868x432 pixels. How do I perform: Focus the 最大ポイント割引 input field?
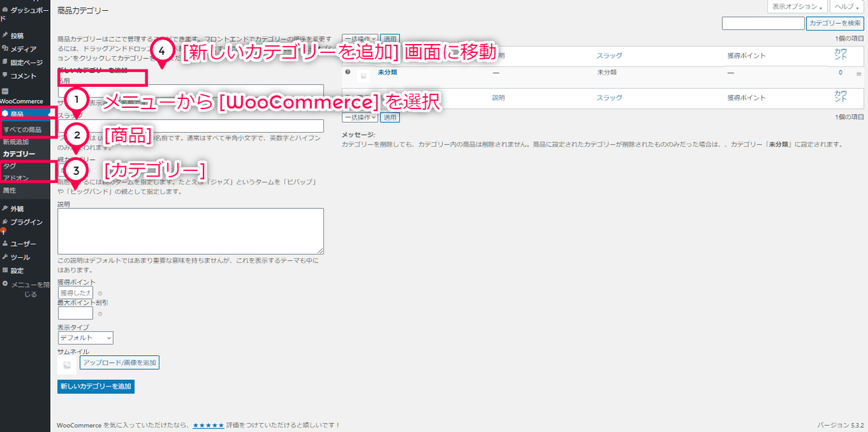75,313
